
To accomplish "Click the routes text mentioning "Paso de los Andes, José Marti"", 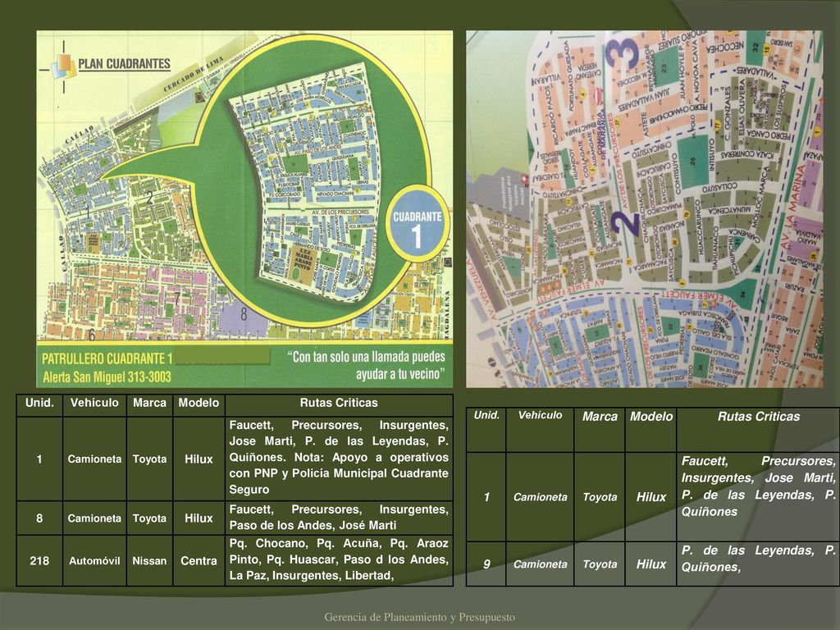I will click(x=339, y=518).
